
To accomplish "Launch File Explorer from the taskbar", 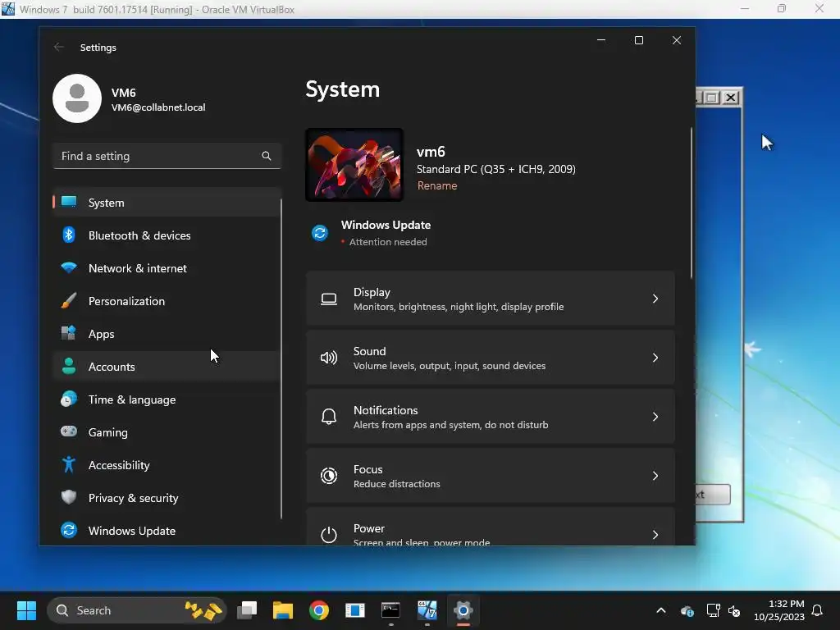I will coord(283,610).
